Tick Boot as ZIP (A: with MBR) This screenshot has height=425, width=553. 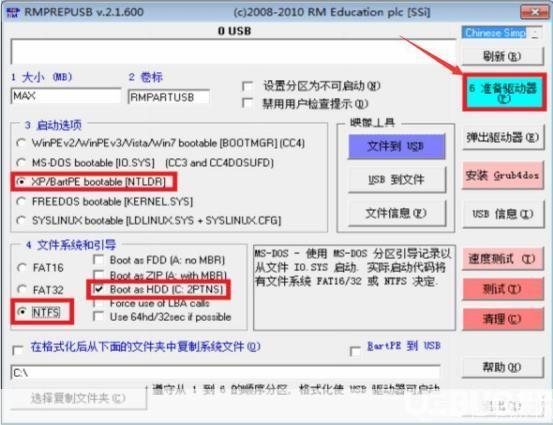98,275
